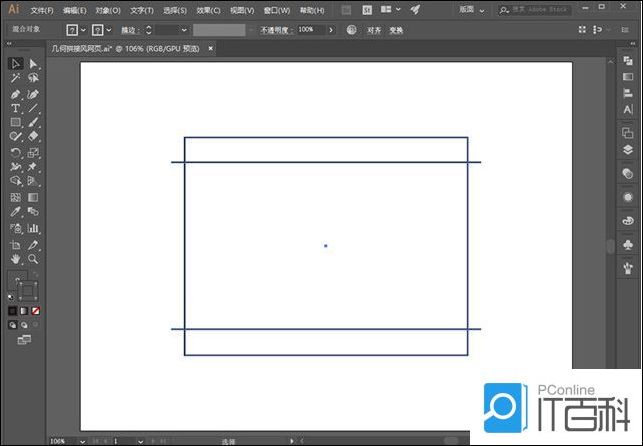Swap the fill and stroke colors
This screenshot has width=643, height=446.
click(x=37, y=274)
